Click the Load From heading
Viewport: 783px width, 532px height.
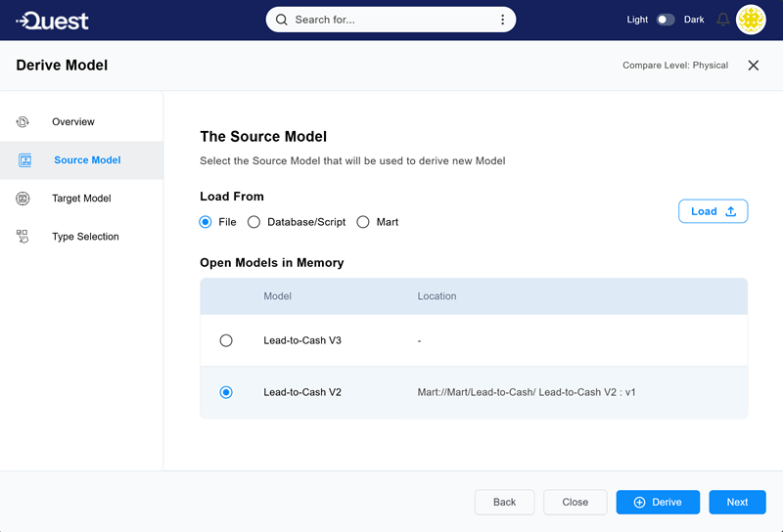[232, 197]
